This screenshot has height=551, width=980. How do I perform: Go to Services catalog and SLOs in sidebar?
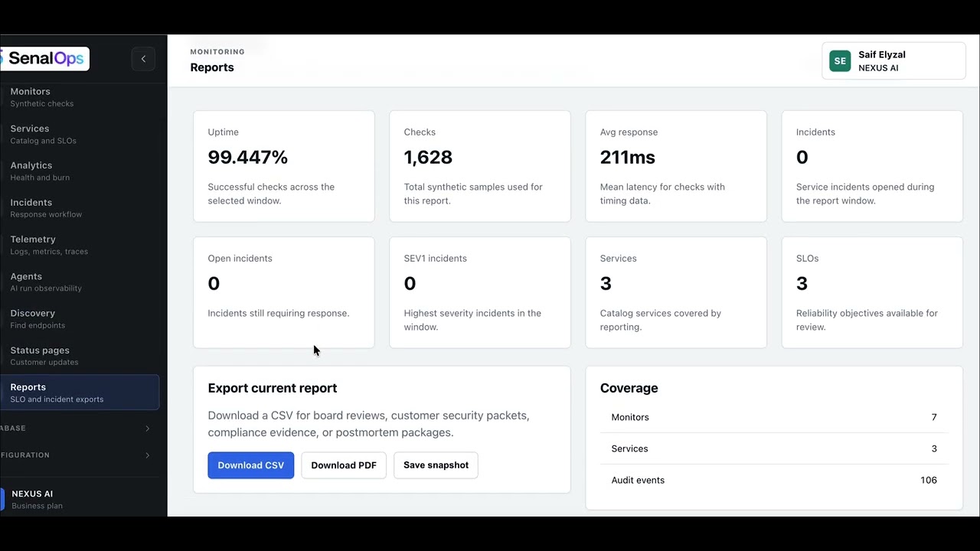tap(80, 134)
